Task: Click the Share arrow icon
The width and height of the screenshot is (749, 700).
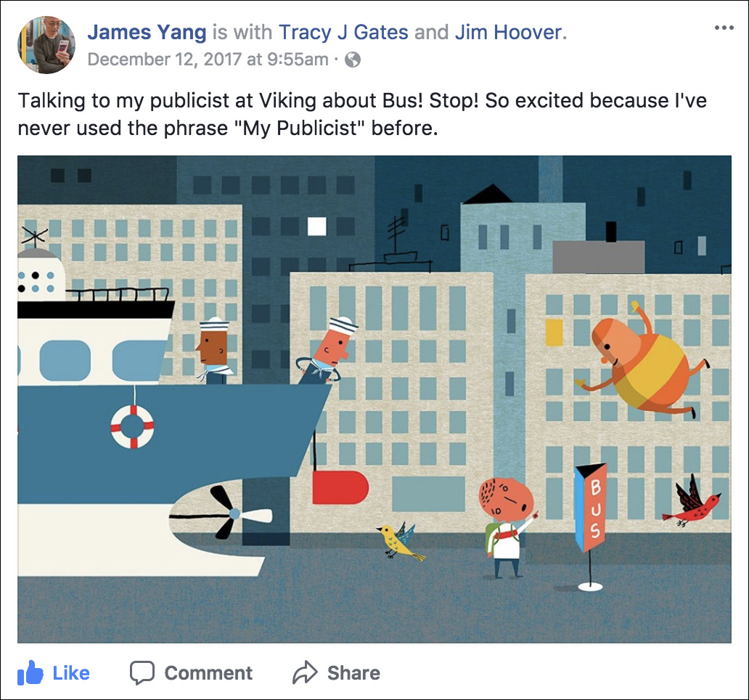Action: [x=305, y=672]
